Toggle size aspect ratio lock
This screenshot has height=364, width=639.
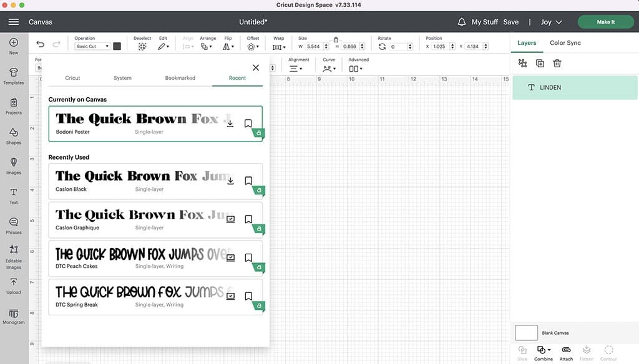(x=336, y=39)
